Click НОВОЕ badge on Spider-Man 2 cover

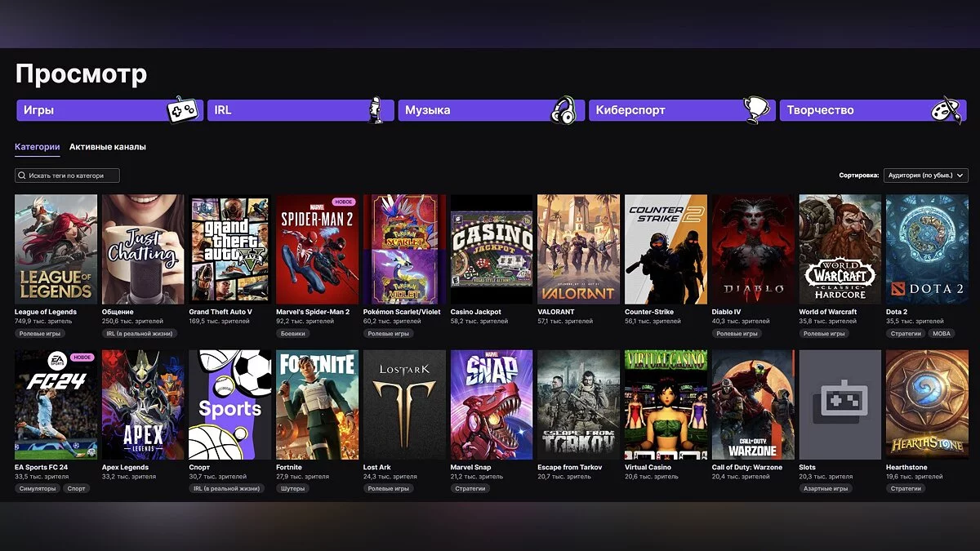click(x=344, y=202)
